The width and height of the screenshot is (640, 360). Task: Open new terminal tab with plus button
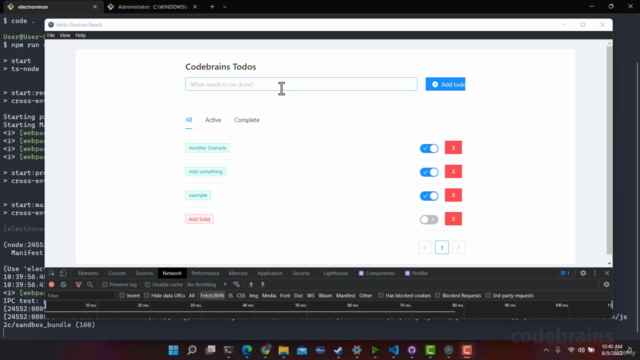[x=212, y=7]
